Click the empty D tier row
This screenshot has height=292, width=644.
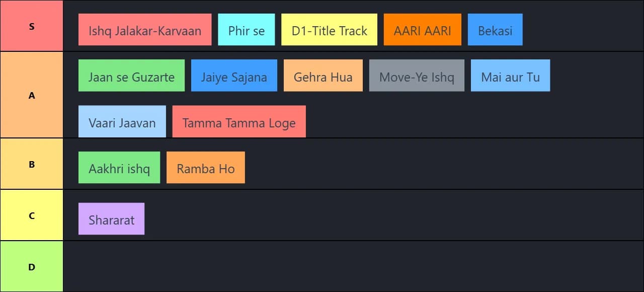pos(352,266)
